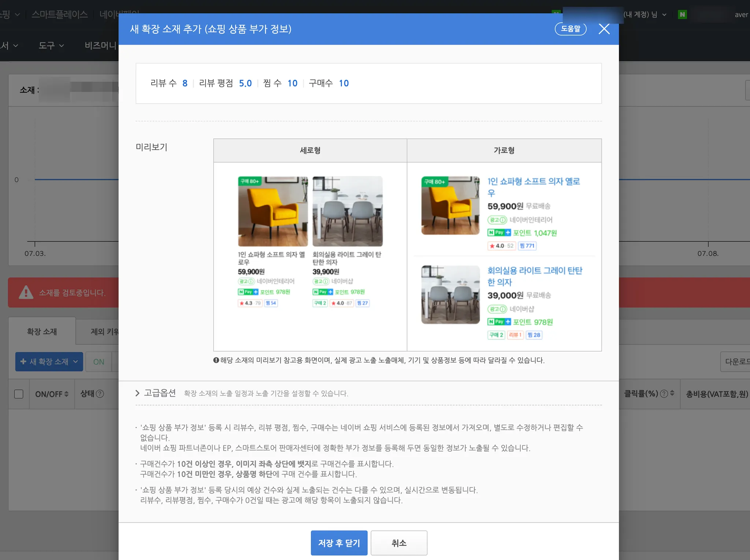
Task: Close the dialog with the X icon
Action: pos(604,29)
